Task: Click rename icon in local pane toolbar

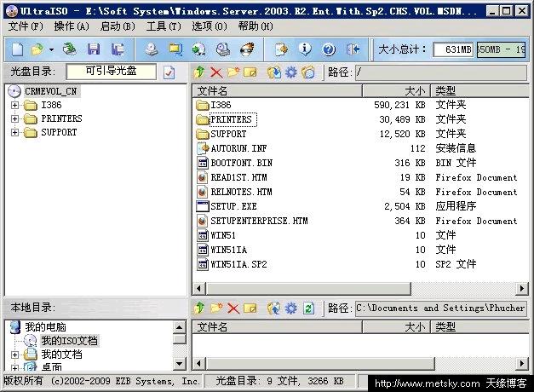Action: (x=250, y=308)
